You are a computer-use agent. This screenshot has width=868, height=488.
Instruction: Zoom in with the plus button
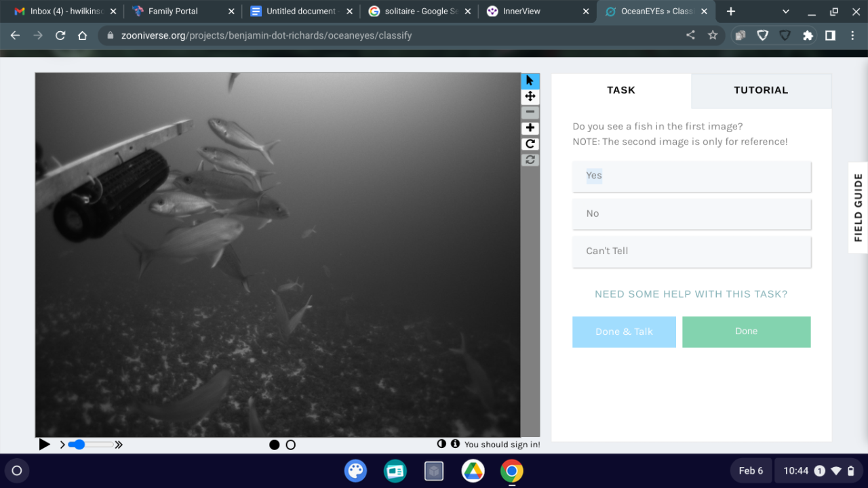tap(530, 128)
